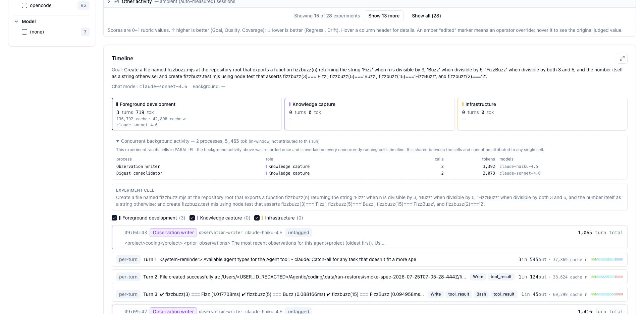Click Chat model claude-sonnet-4.6 label
This screenshot has height=314, width=644.
click(x=150, y=86)
